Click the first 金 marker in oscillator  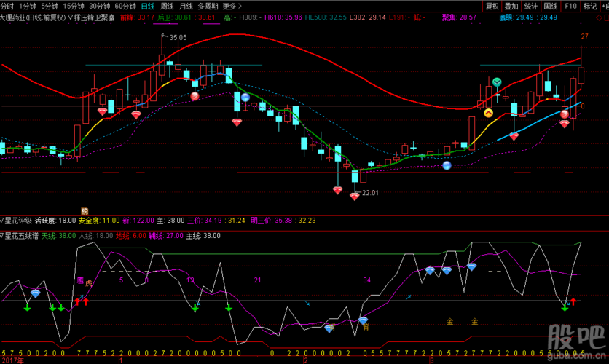(x=449, y=321)
